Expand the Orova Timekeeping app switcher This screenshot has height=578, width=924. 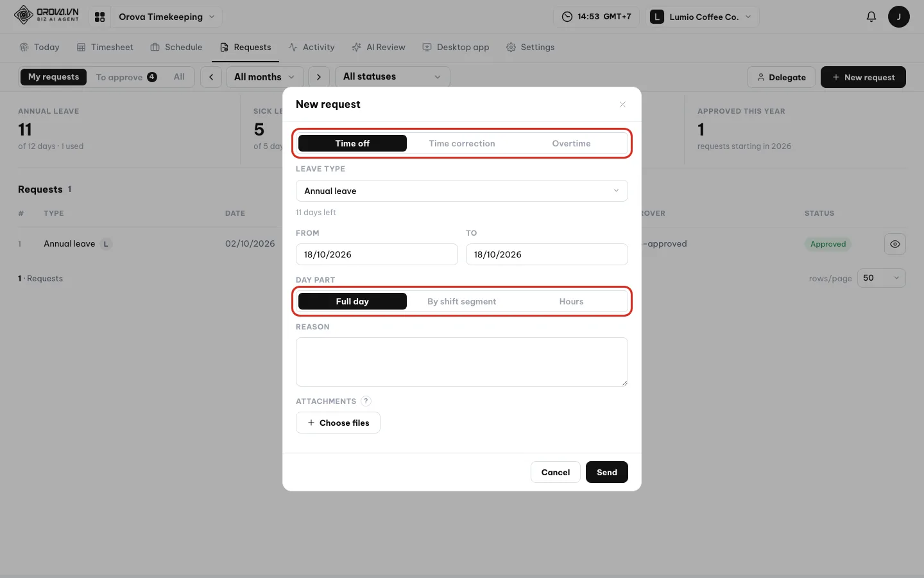pyautogui.click(x=167, y=17)
